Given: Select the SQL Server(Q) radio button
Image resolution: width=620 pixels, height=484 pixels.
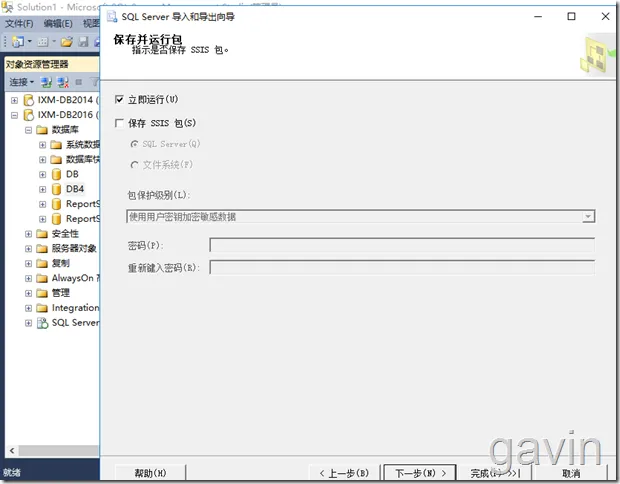Looking at the screenshot, I should (x=134, y=144).
